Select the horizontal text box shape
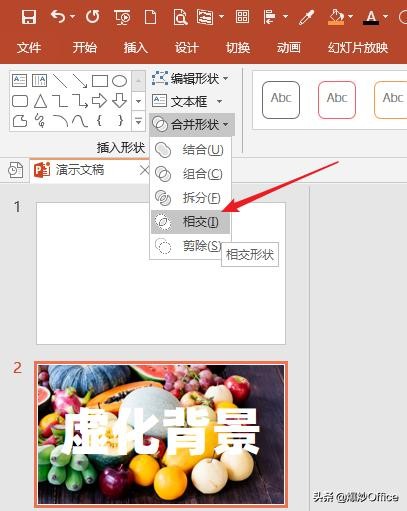407x511 pixels. [19, 81]
